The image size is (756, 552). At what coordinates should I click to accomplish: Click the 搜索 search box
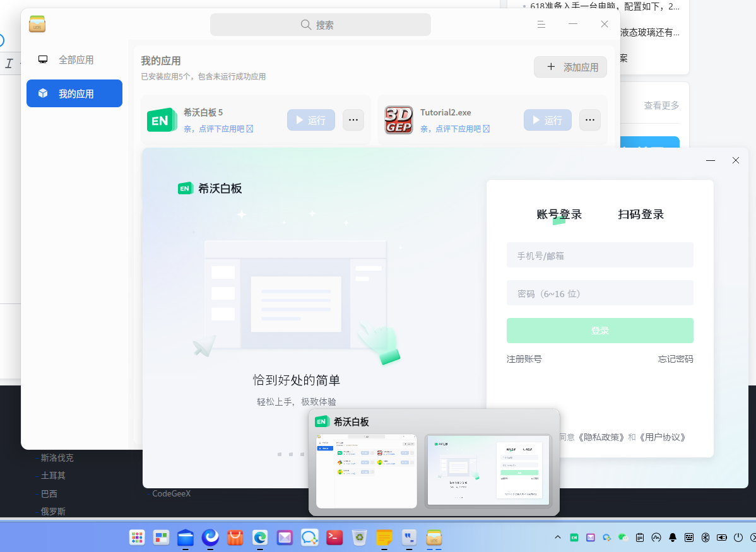[321, 25]
